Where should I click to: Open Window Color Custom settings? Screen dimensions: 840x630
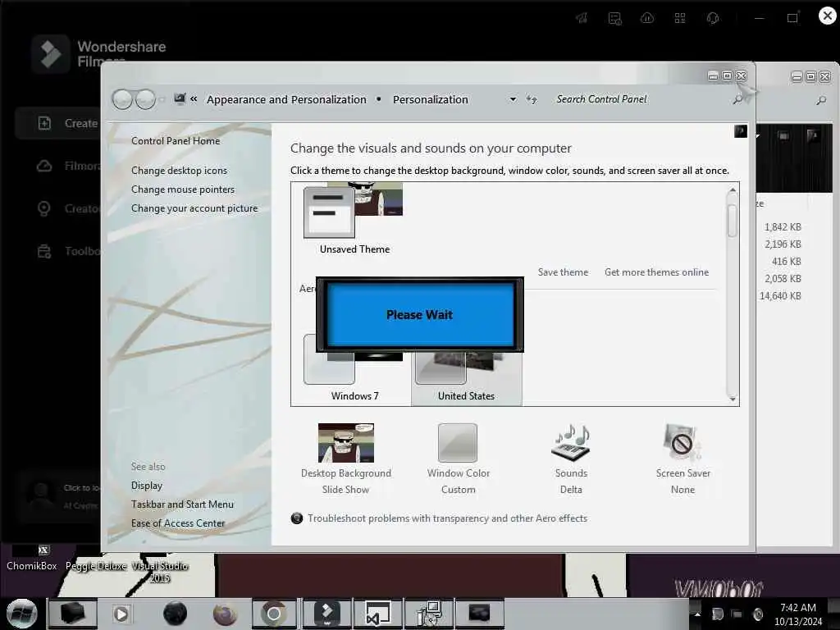(458, 459)
